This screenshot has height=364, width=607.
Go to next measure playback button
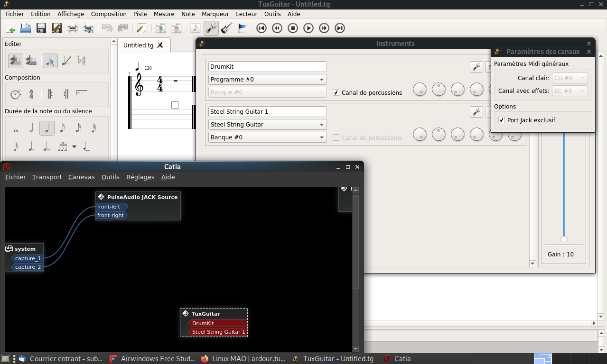click(x=324, y=28)
